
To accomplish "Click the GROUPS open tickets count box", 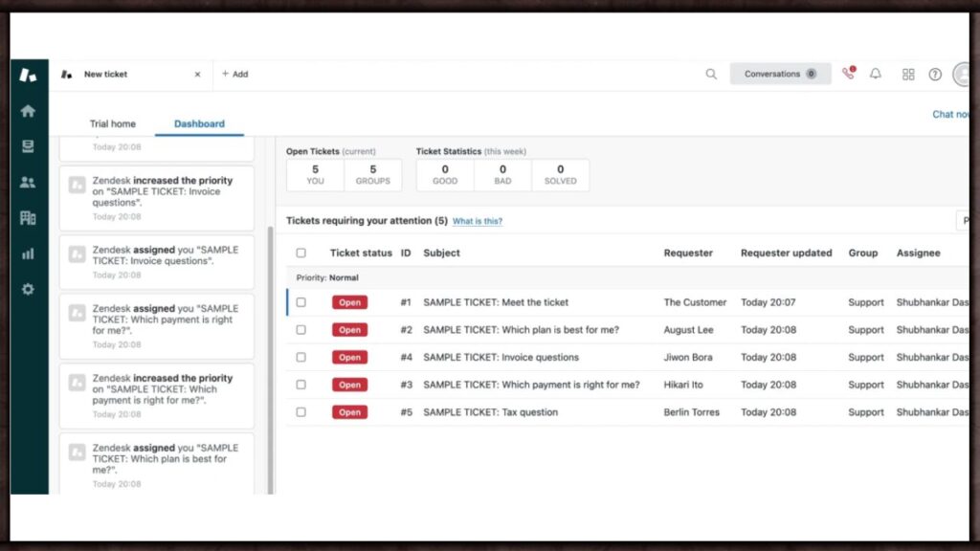I will (373, 175).
